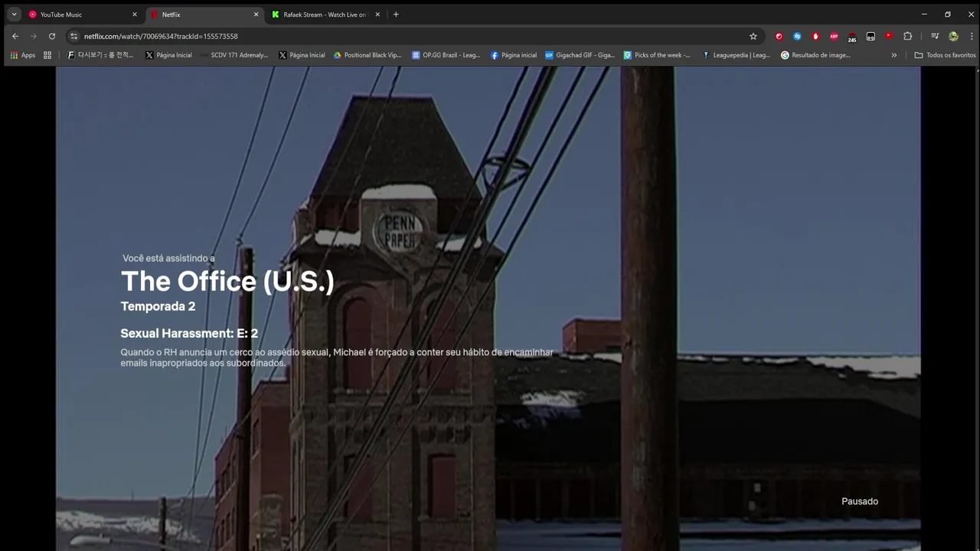Open the Adblock Plus (ABP) extension
The width and height of the screenshot is (980, 551).
[x=834, y=36]
